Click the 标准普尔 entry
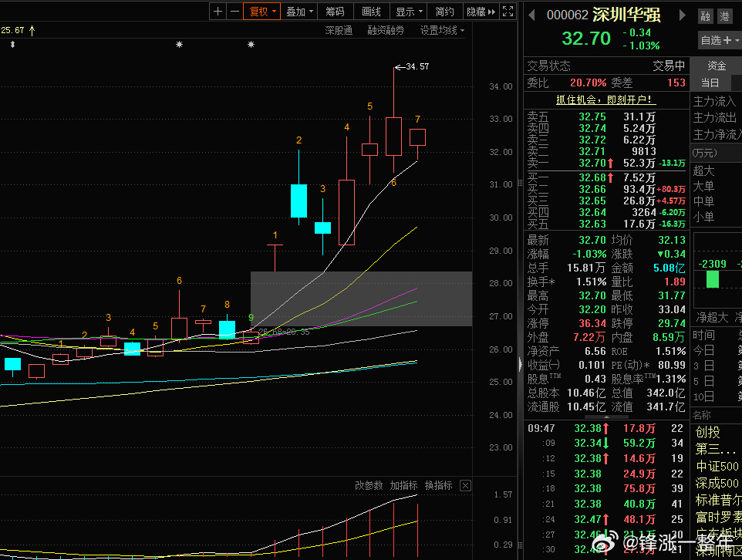Image resolution: width=742 pixels, height=560 pixels. tap(718, 501)
